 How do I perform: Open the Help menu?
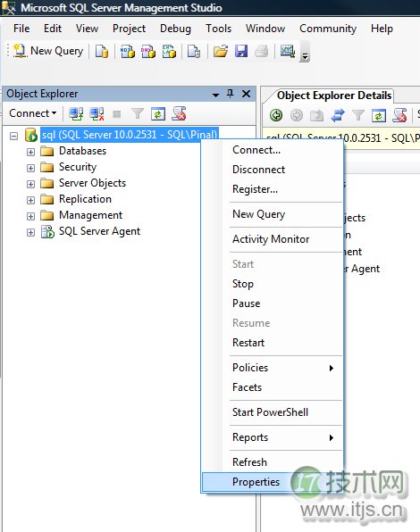382,29
